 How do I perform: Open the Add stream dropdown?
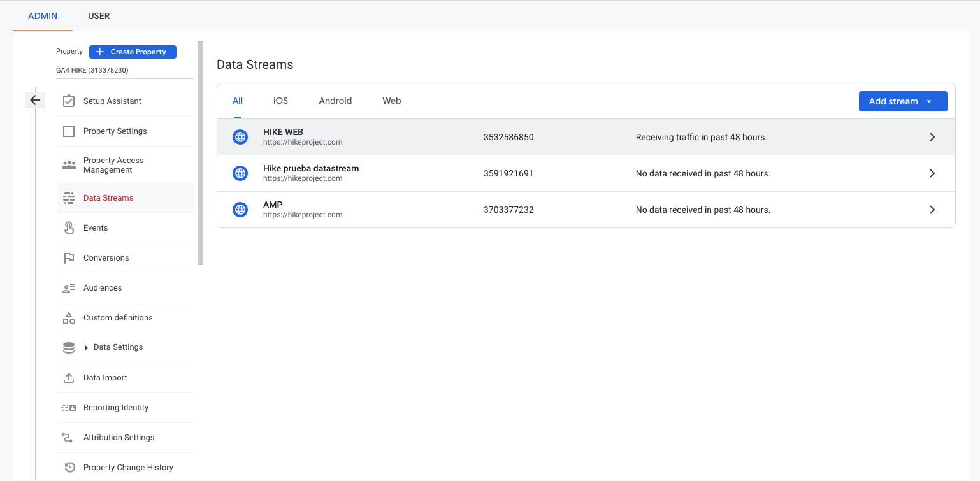[903, 101]
